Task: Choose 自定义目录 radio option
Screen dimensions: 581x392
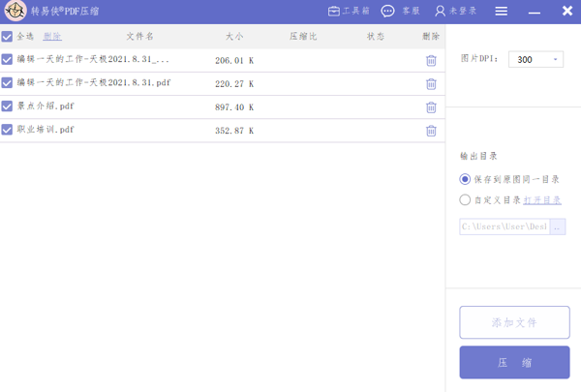Action: 466,200
